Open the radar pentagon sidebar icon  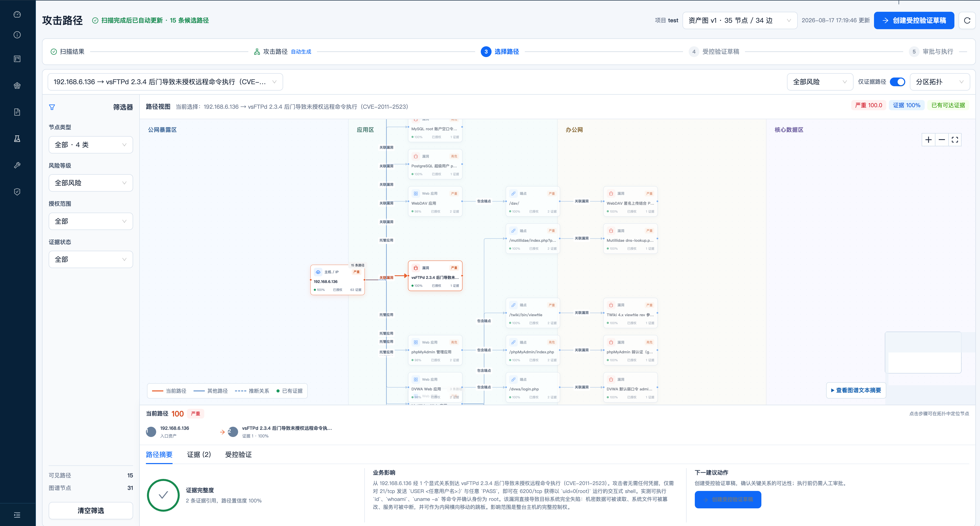(x=17, y=85)
